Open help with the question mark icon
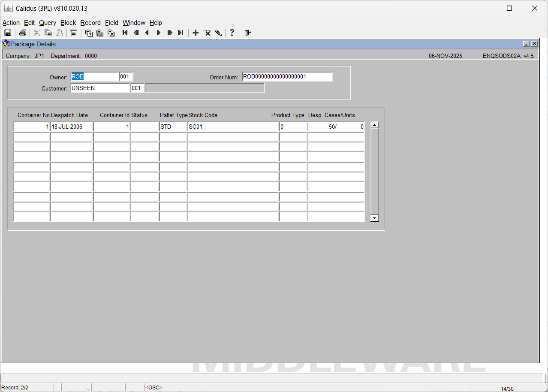 pyautogui.click(x=232, y=33)
